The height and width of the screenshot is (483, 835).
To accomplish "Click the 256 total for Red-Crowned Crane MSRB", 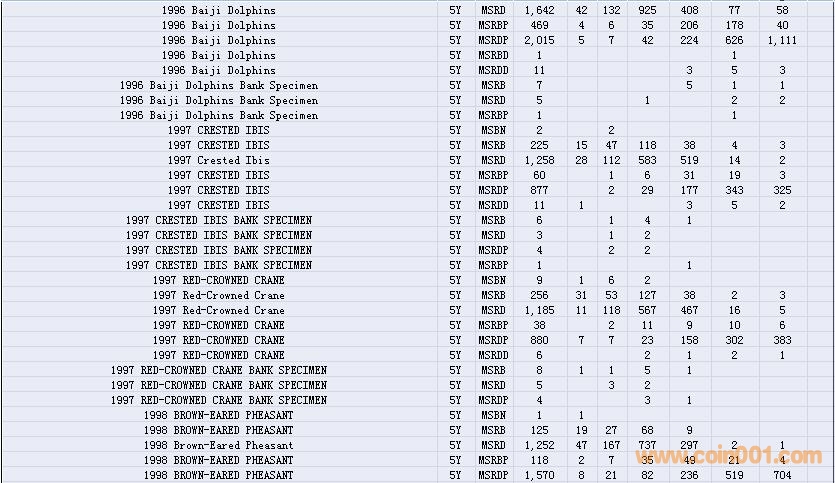I will coord(539,295).
